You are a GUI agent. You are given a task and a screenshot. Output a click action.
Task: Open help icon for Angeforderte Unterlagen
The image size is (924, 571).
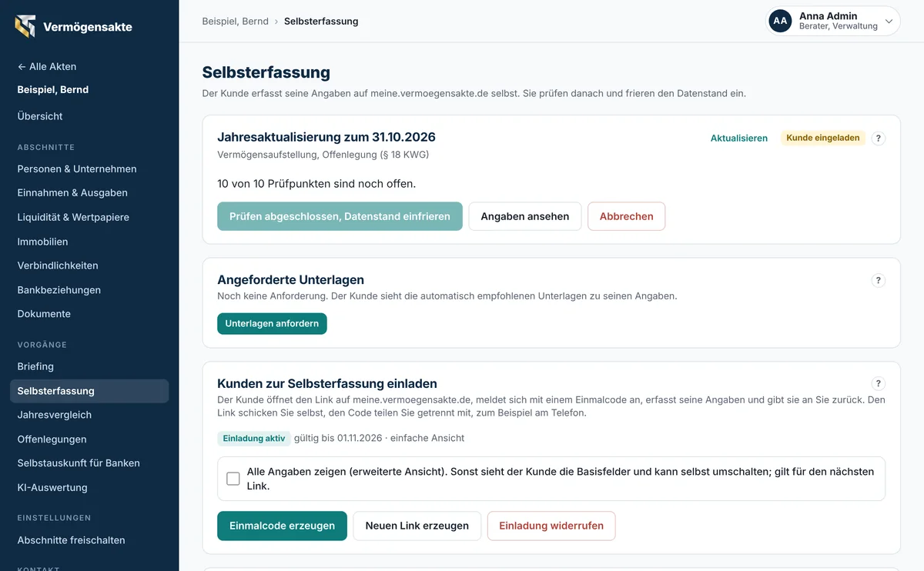[879, 281]
